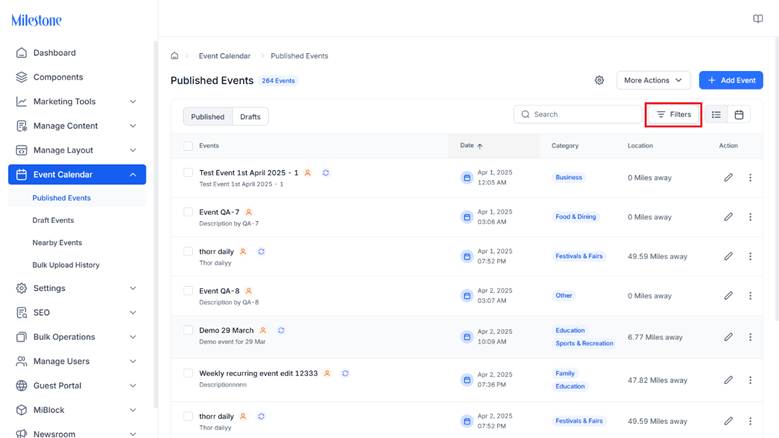
Task: Open the book icon in the top-right corner
Action: pyautogui.click(x=758, y=19)
